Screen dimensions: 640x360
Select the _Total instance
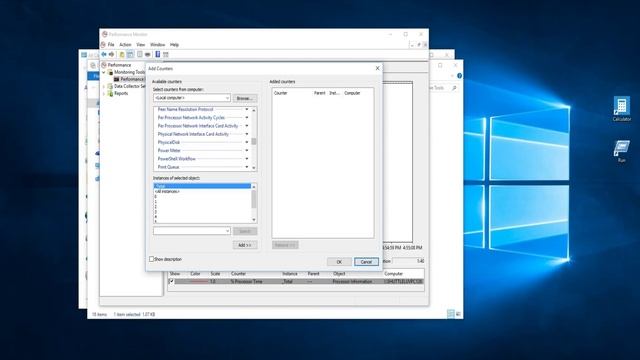click(x=202, y=186)
